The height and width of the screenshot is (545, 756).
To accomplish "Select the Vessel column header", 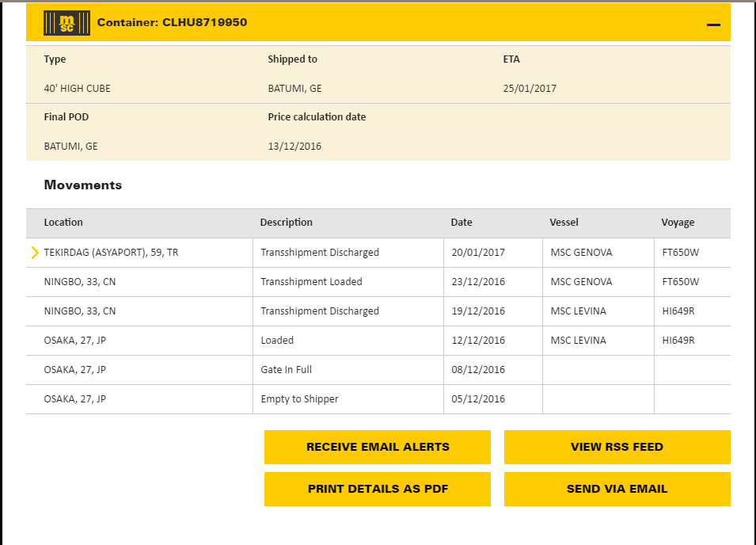I will pyautogui.click(x=564, y=223).
